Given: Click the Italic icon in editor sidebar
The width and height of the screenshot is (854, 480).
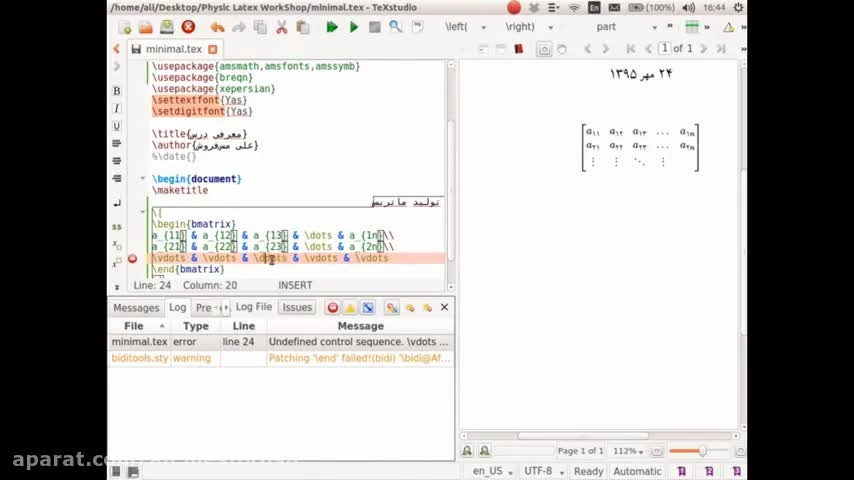Looking at the screenshot, I should [x=117, y=108].
